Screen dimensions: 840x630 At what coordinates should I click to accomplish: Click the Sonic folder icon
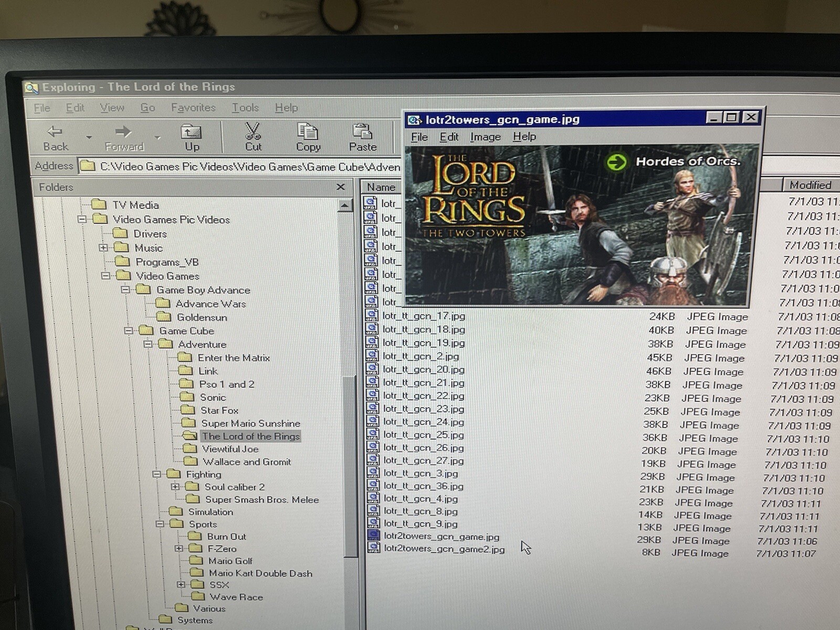pyautogui.click(x=186, y=397)
